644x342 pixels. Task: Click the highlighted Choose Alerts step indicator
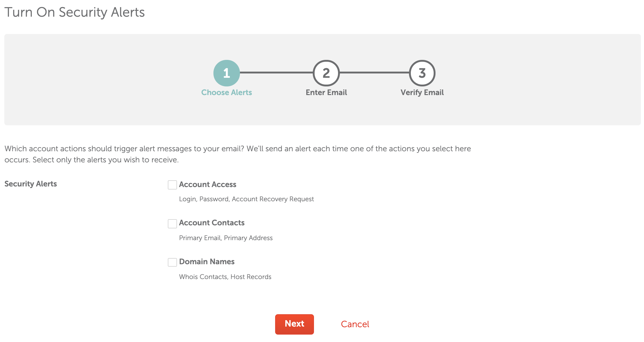click(227, 92)
